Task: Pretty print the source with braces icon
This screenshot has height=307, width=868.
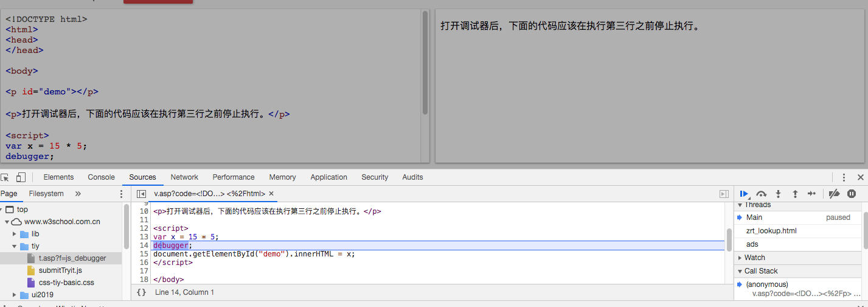Action: coord(141,292)
